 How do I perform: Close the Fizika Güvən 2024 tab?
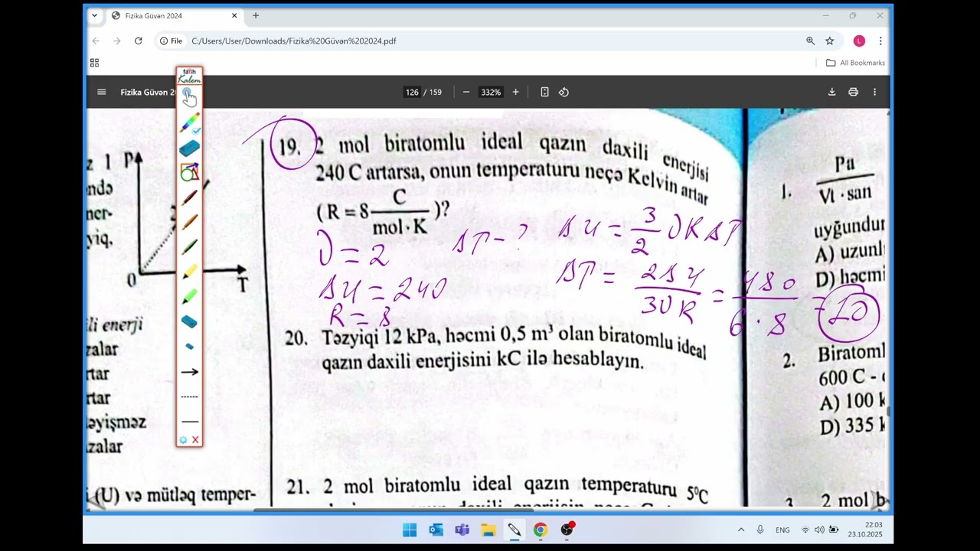(234, 15)
